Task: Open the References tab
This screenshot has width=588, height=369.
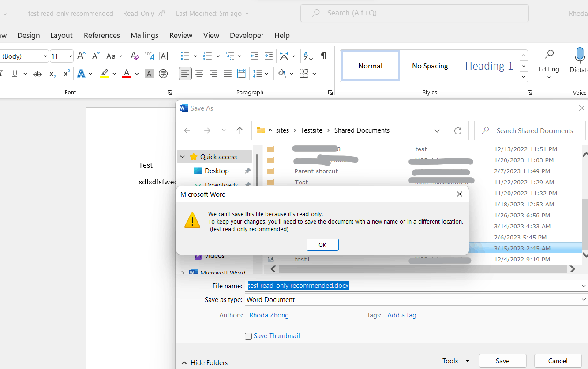Action: click(x=102, y=35)
